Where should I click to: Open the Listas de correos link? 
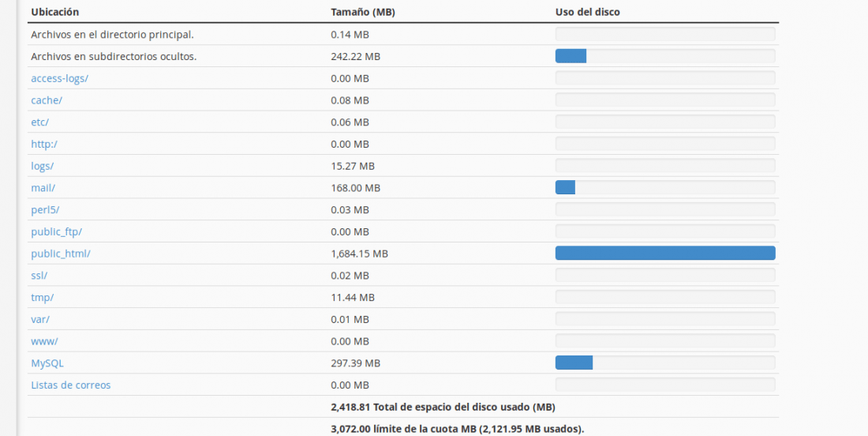tap(71, 385)
